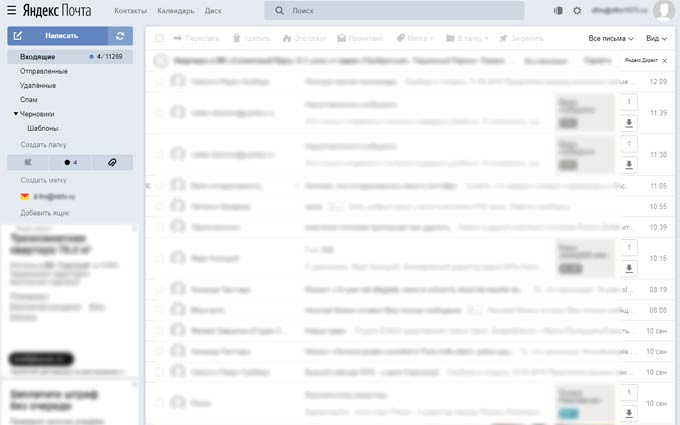Close the Яндекс Директ ad banner
680x425 pixels.
(665, 60)
